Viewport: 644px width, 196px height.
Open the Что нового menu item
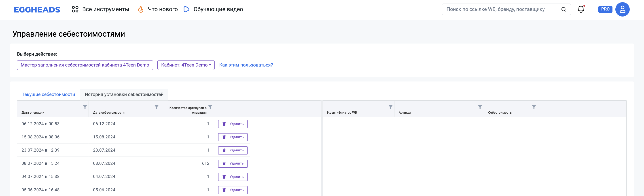[x=163, y=9]
